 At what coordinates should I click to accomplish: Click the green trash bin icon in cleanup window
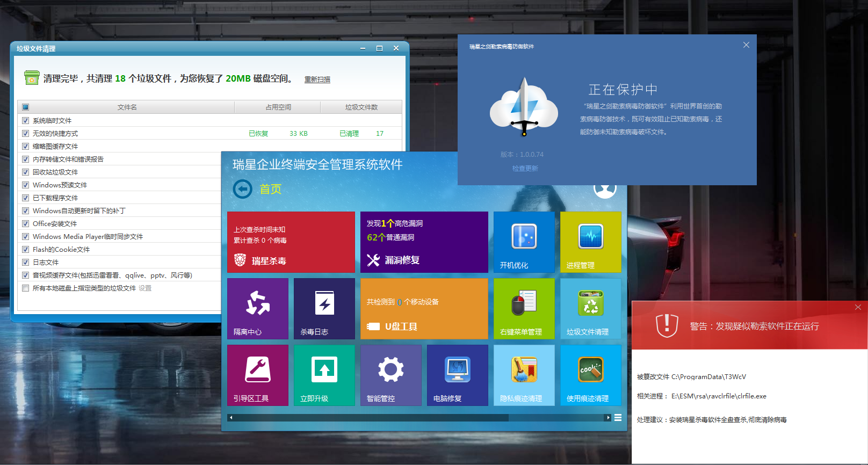pyautogui.click(x=32, y=78)
